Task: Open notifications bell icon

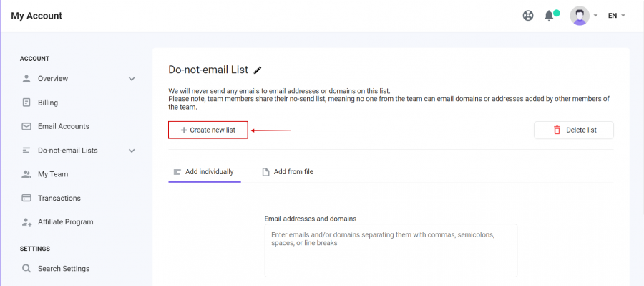Action: coord(549,16)
